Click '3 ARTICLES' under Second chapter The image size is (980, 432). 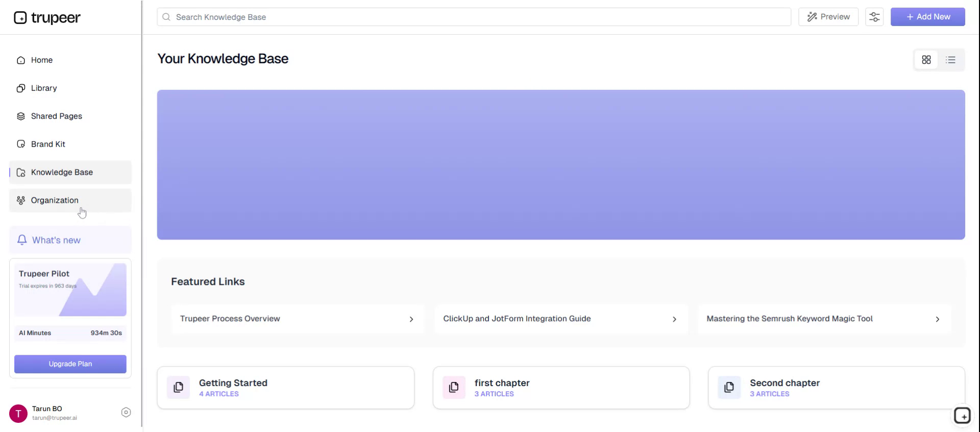770,394
